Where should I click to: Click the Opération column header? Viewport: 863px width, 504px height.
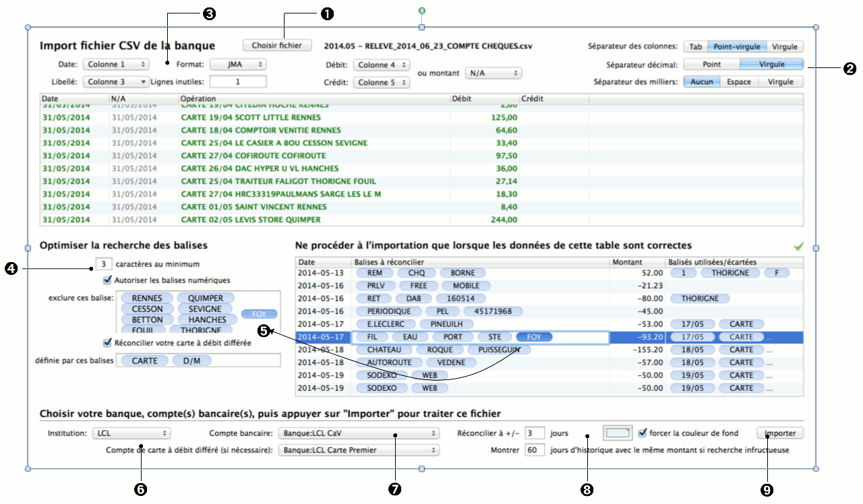(x=314, y=99)
